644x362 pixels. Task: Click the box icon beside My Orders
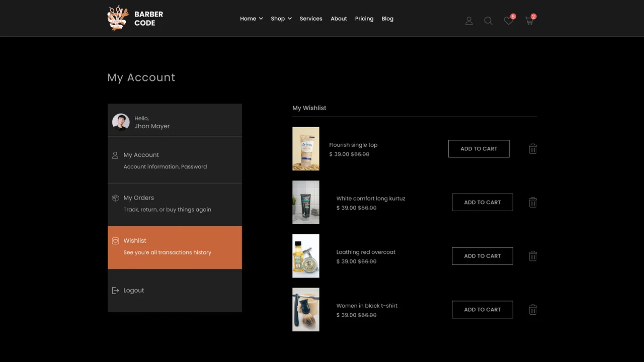click(x=115, y=198)
